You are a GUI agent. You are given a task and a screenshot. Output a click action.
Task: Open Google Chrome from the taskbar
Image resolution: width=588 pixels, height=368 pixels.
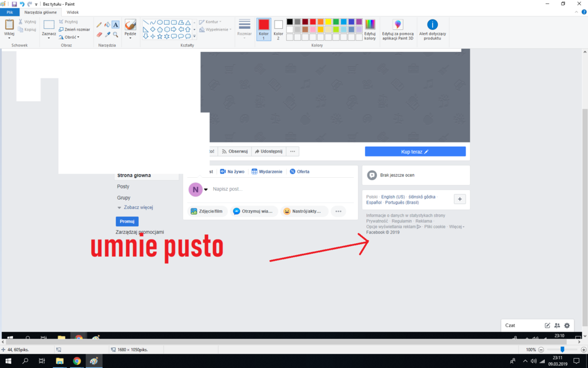pyautogui.click(x=76, y=360)
